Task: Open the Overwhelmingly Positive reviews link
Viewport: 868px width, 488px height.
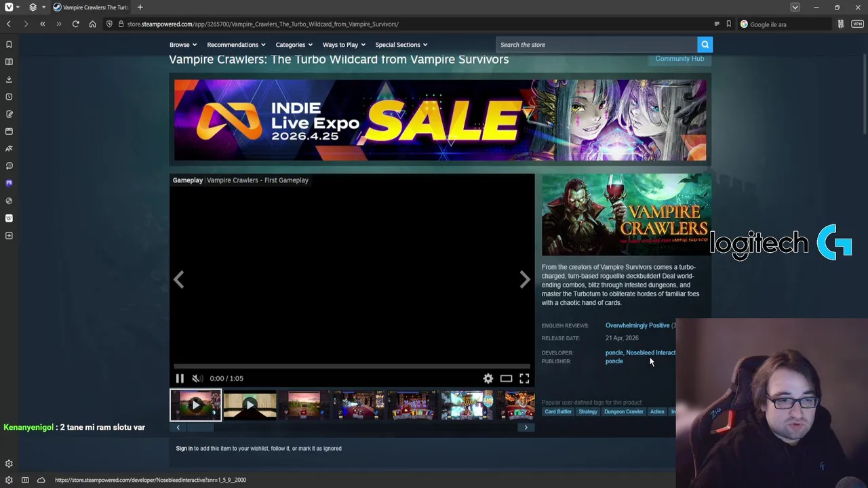Action: tap(637, 325)
